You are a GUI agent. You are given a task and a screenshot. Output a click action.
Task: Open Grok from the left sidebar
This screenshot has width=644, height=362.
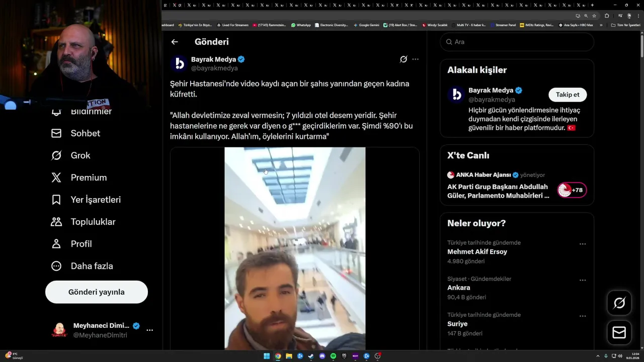[x=70, y=155]
